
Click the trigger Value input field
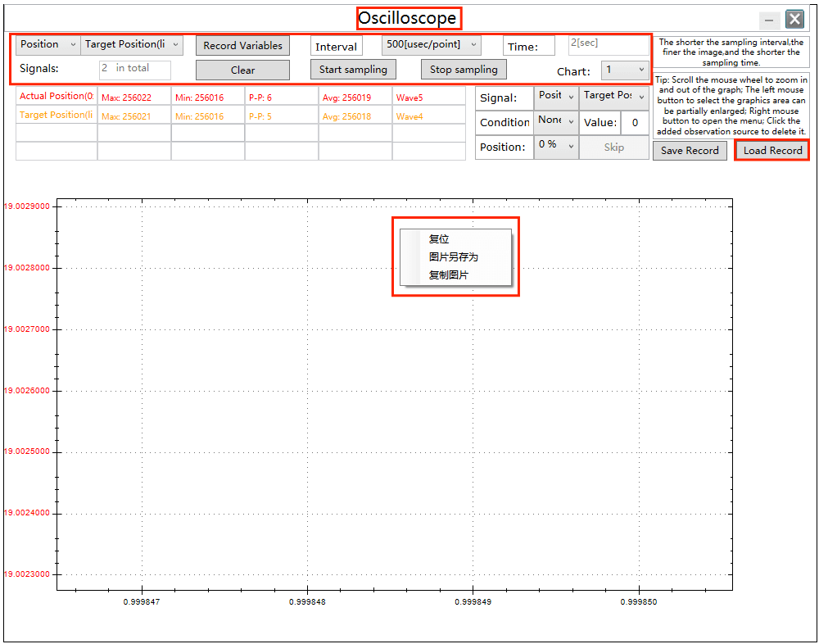click(635, 123)
